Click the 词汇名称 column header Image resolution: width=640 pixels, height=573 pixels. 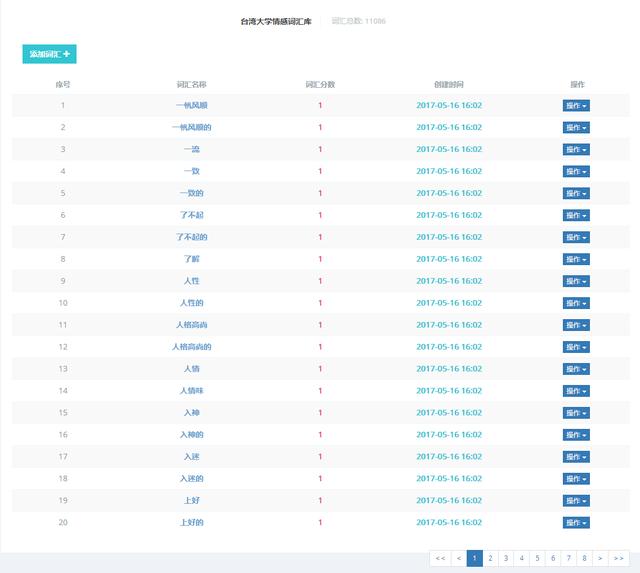point(191,84)
